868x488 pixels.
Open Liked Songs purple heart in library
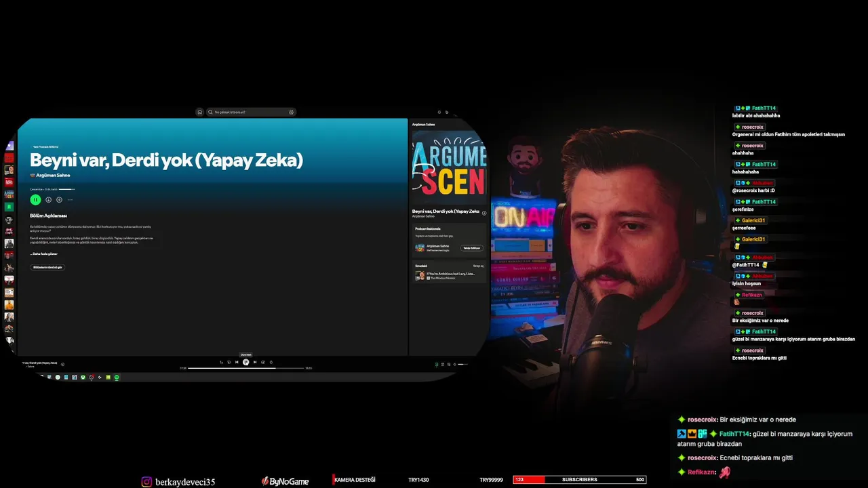9,145
